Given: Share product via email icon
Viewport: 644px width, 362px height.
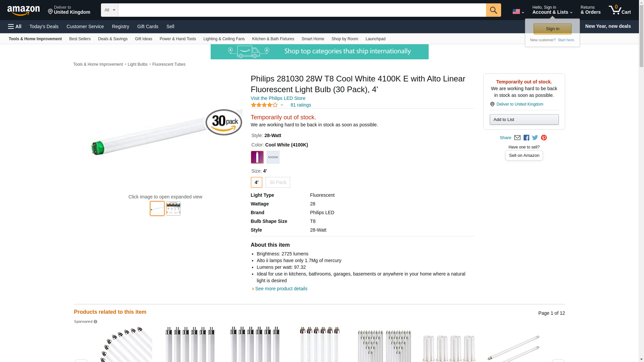Looking at the screenshot, I should click(517, 138).
